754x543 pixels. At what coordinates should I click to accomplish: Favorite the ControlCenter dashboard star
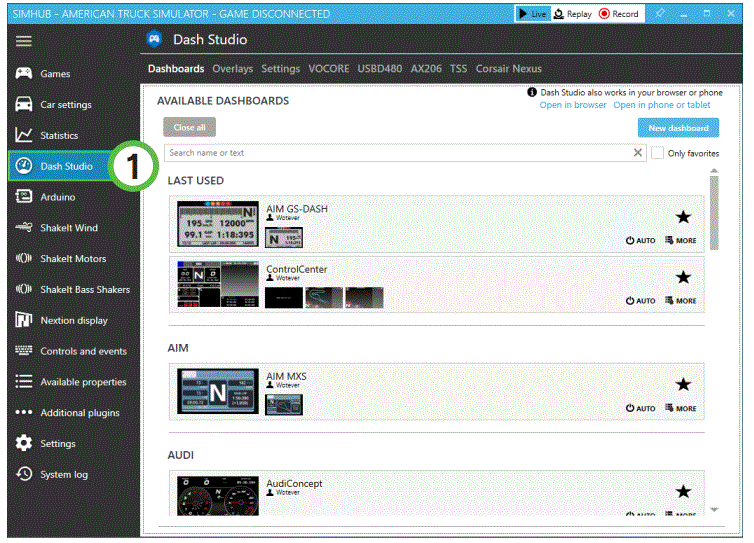683,277
